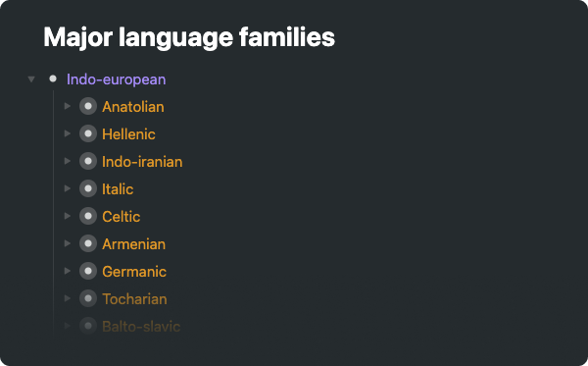Select the Indo-european text item
Viewport: 588px width, 366px height.
[x=117, y=79]
